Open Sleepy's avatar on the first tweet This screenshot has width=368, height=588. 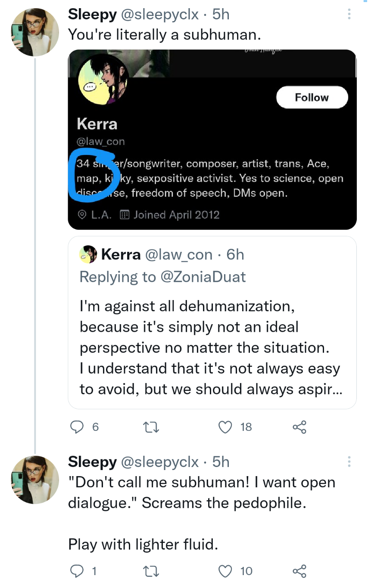[34, 32]
